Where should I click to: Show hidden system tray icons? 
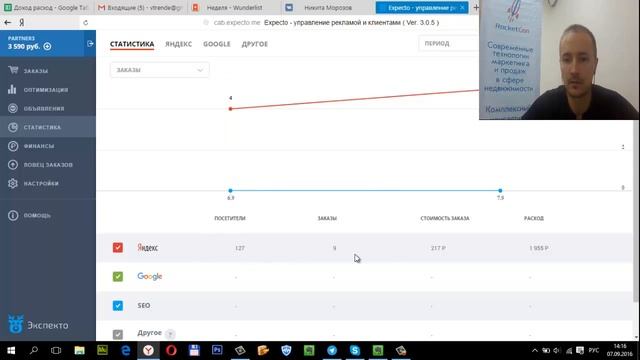pyautogui.click(x=535, y=351)
